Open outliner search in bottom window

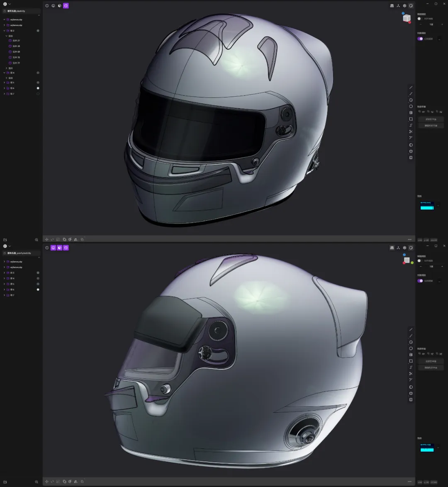[37, 482]
